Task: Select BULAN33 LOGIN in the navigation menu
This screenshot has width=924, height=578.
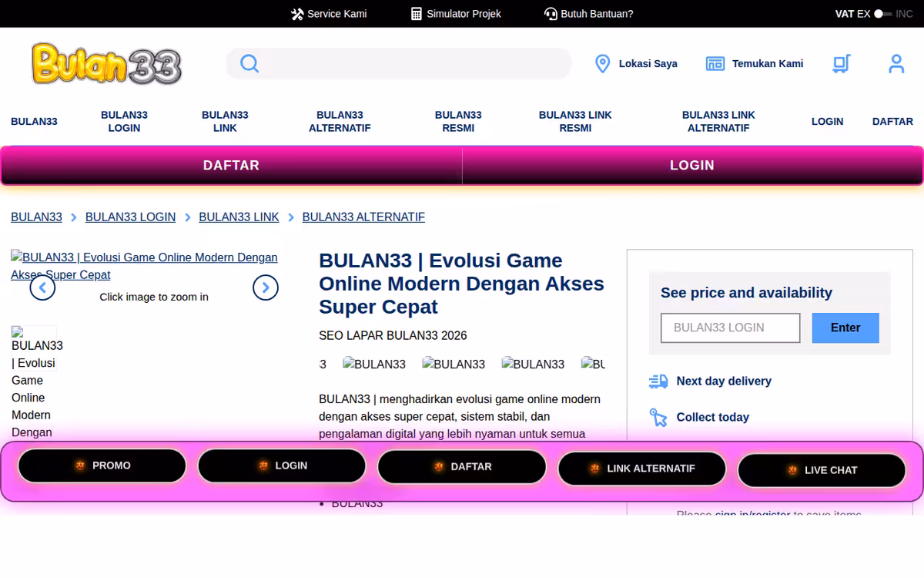Action: [124, 122]
